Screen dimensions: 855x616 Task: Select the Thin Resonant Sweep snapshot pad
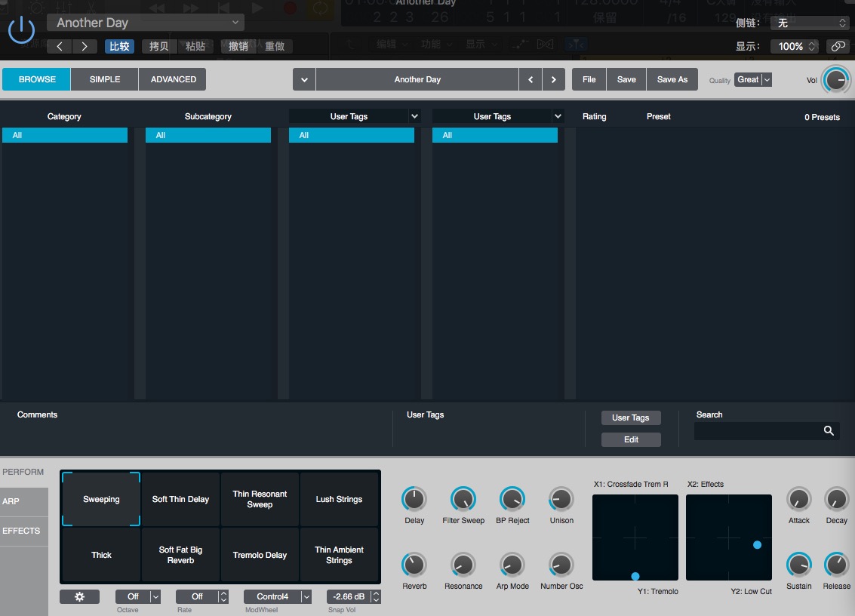click(260, 499)
